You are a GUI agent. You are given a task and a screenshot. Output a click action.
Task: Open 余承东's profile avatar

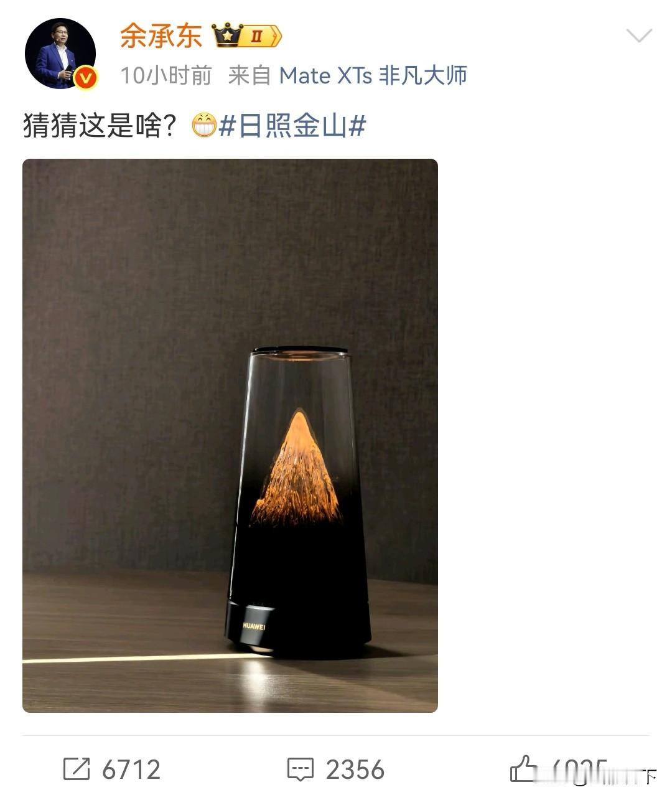(60, 54)
